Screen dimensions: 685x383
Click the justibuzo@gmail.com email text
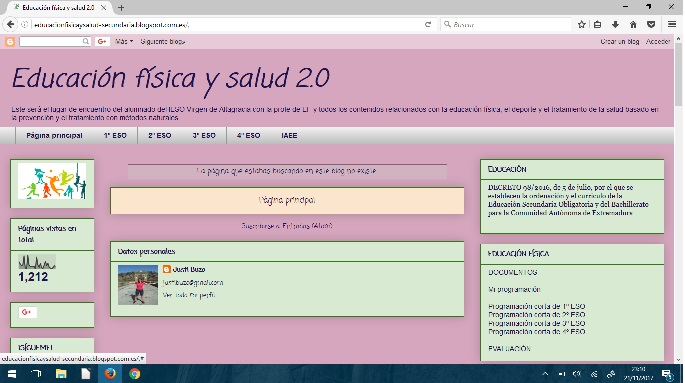193,283
